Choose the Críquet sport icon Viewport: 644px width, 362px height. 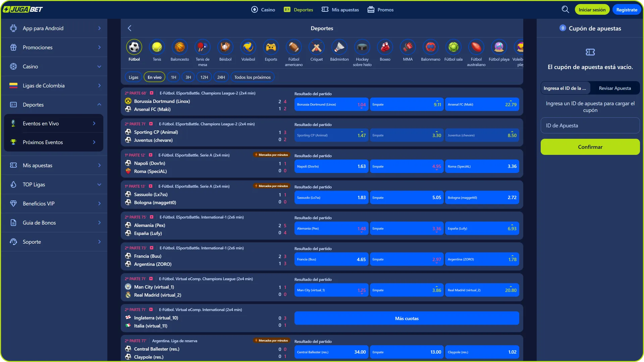click(317, 47)
